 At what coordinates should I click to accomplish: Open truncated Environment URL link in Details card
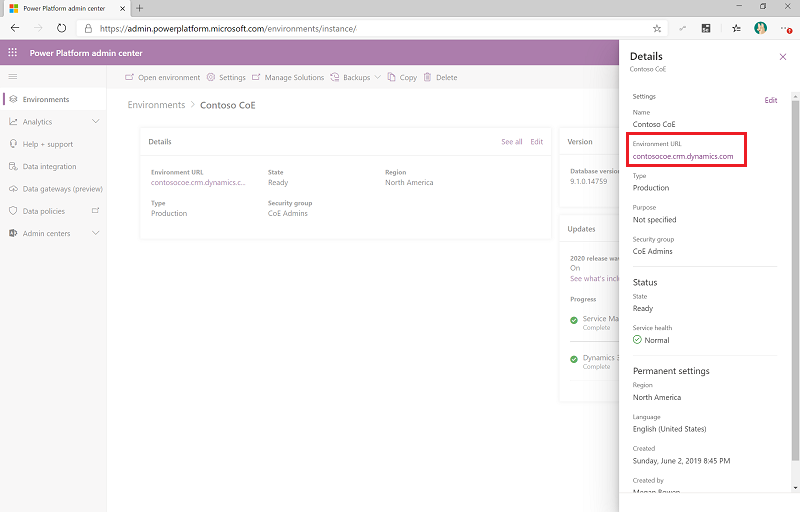coord(198,182)
